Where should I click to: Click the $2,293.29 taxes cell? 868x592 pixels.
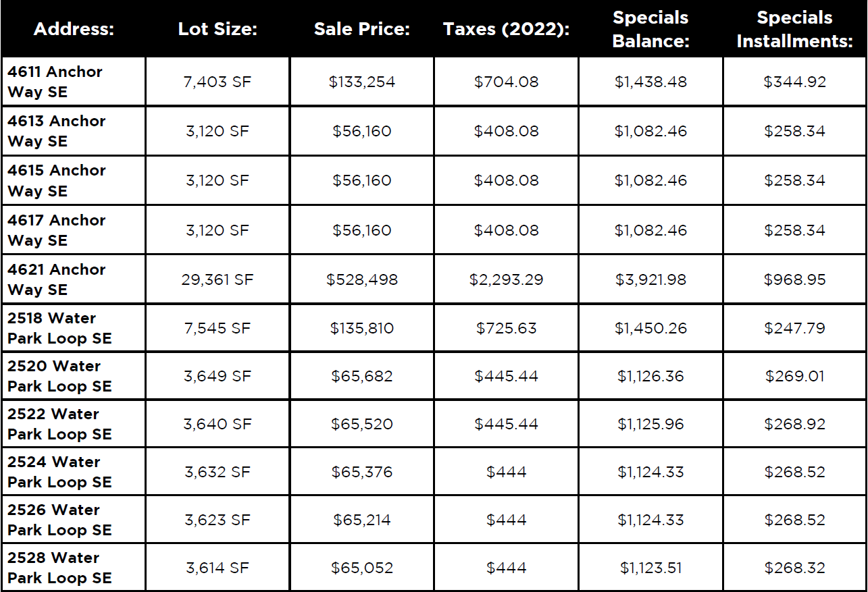tap(506, 279)
